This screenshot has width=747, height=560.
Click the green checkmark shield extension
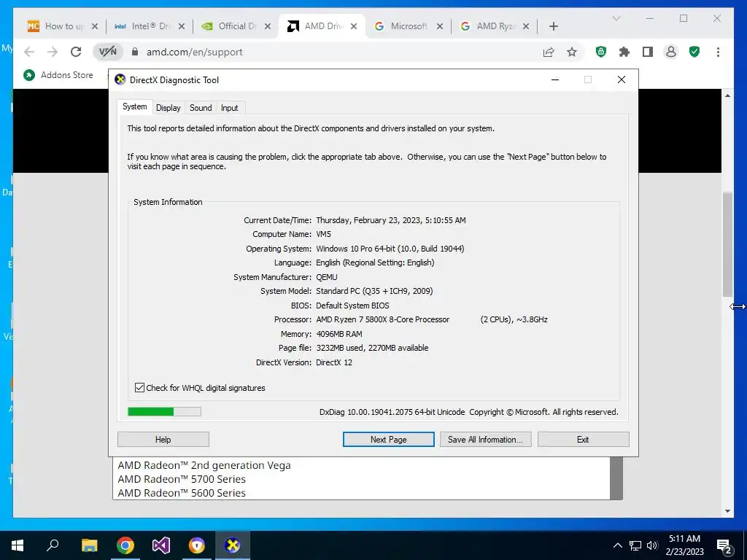click(x=694, y=52)
